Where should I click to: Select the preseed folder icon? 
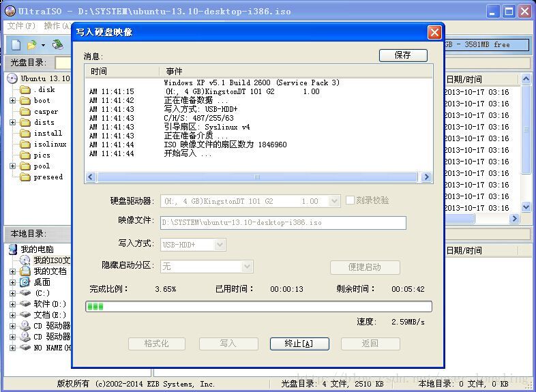point(25,177)
